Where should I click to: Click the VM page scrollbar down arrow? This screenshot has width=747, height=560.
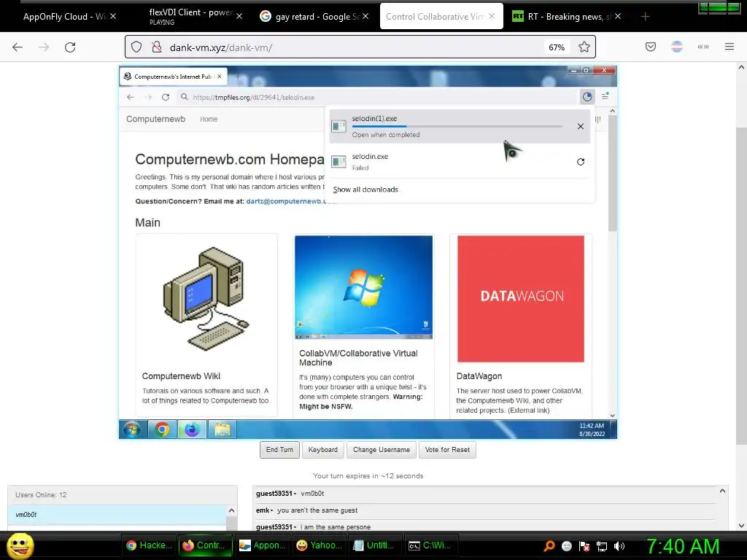(613, 416)
